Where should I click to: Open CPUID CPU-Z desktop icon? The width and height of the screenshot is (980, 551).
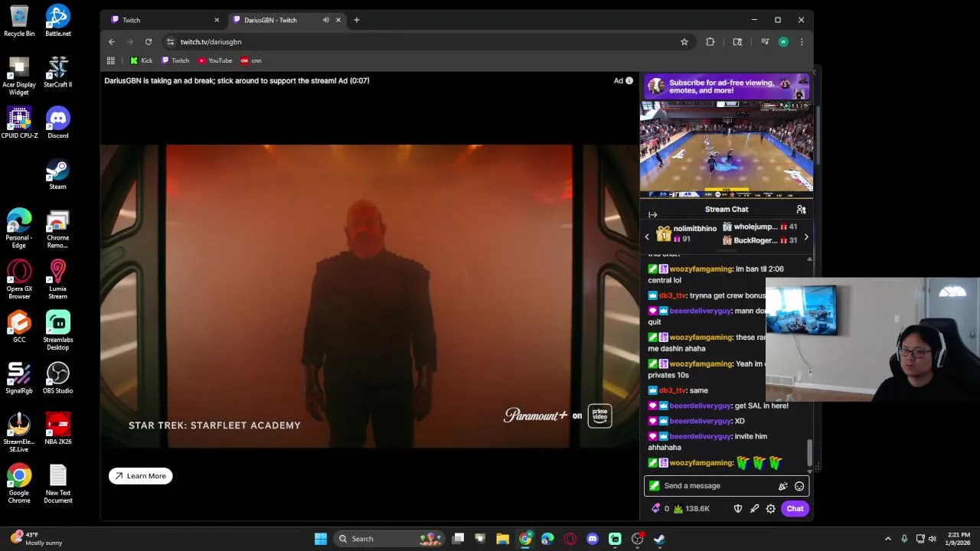pos(19,123)
